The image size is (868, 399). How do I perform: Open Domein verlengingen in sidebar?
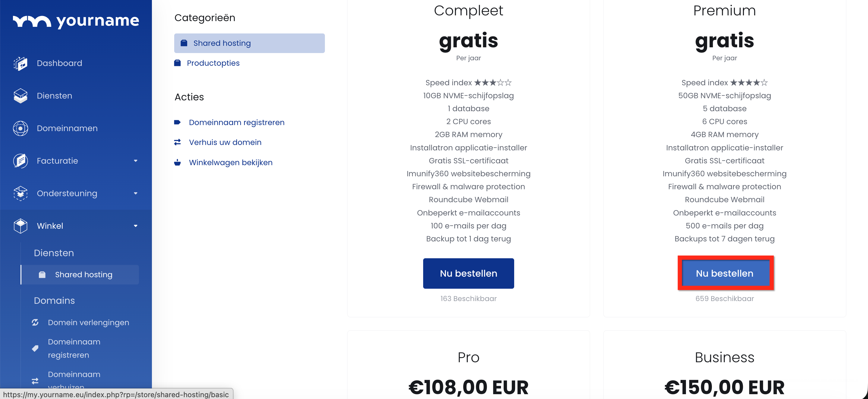(x=88, y=322)
